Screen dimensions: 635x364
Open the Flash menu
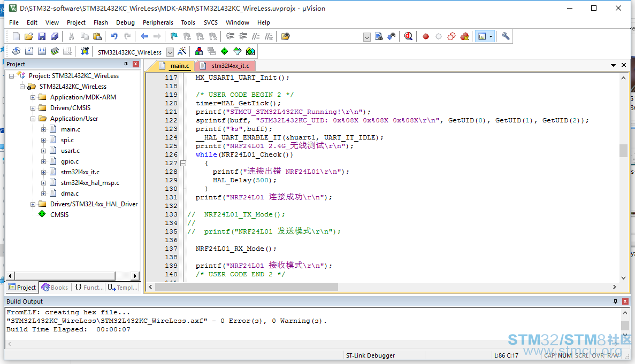(x=101, y=22)
